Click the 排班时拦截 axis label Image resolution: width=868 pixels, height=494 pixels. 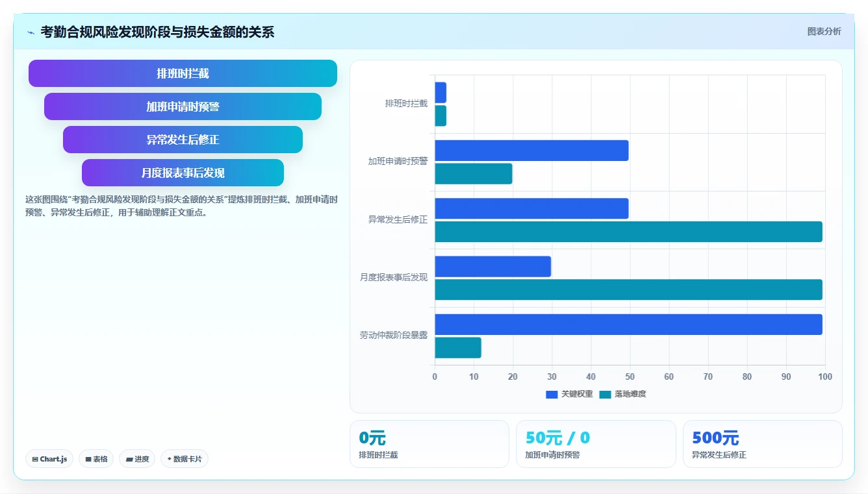click(406, 104)
